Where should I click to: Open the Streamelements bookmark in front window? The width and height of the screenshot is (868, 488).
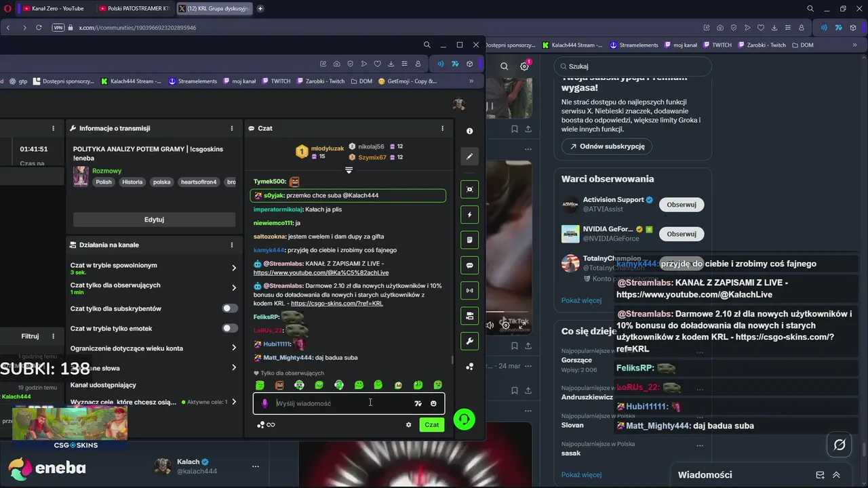[x=193, y=81]
